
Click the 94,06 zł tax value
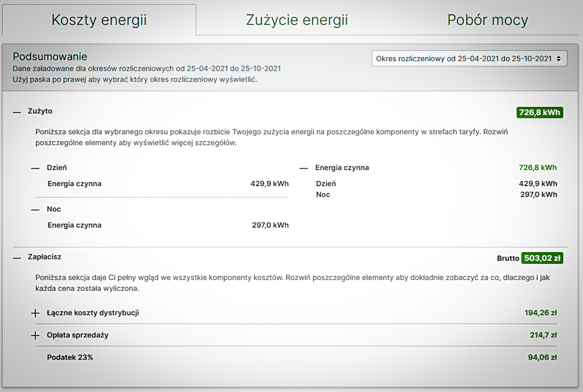tap(542, 357)
